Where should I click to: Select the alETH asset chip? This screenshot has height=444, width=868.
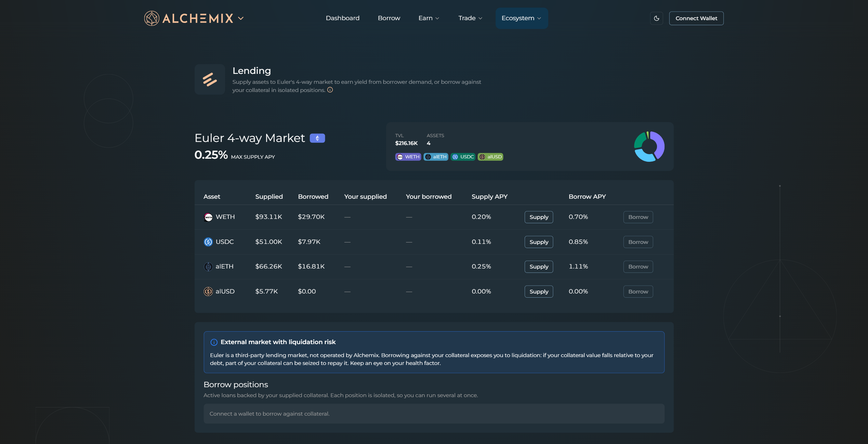tap(436, 157)
